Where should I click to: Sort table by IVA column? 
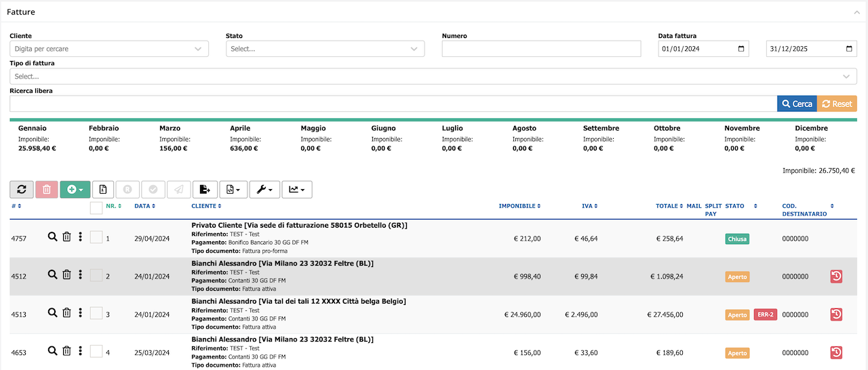(589, 206)
